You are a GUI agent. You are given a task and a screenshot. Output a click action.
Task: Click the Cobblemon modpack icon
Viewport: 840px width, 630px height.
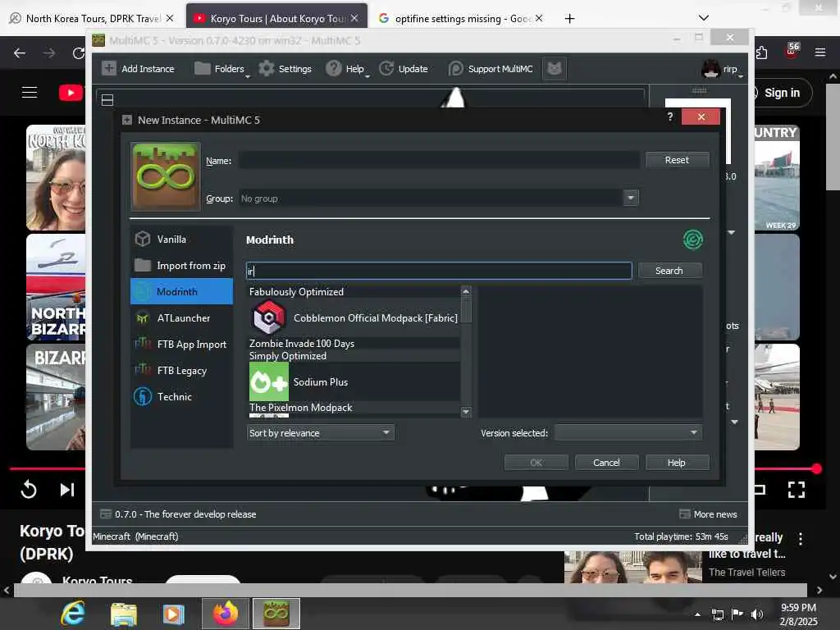click(268, 317)
